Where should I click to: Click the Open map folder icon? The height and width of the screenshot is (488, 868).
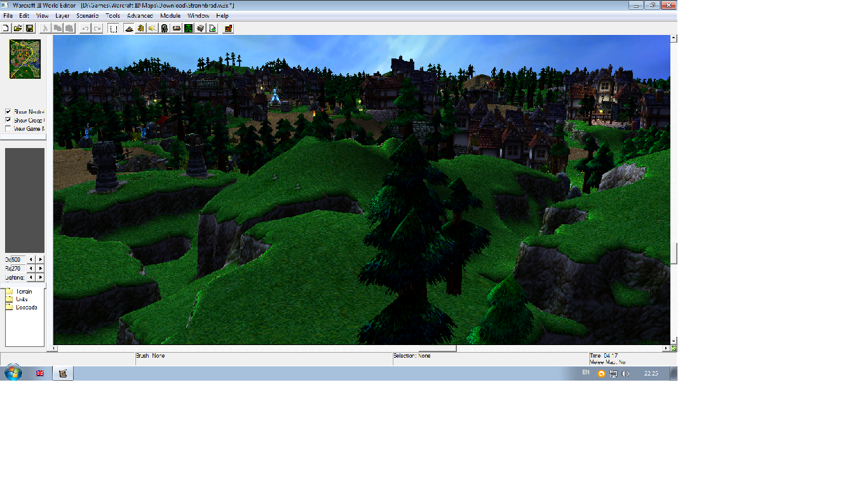pos(18,28)
